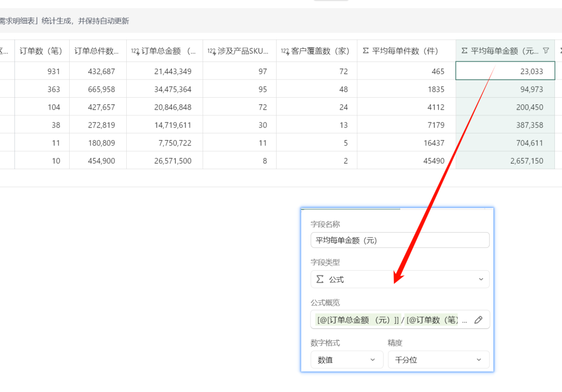Click the cell with value 427,657
This screenshot has width=562, height=392.
(98, 107)
